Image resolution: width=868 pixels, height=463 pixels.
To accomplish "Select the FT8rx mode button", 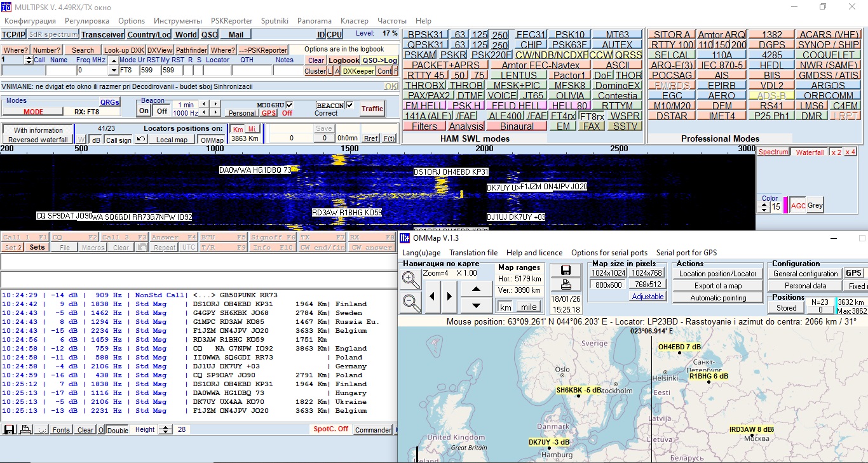I will click(x=592, y=116).
